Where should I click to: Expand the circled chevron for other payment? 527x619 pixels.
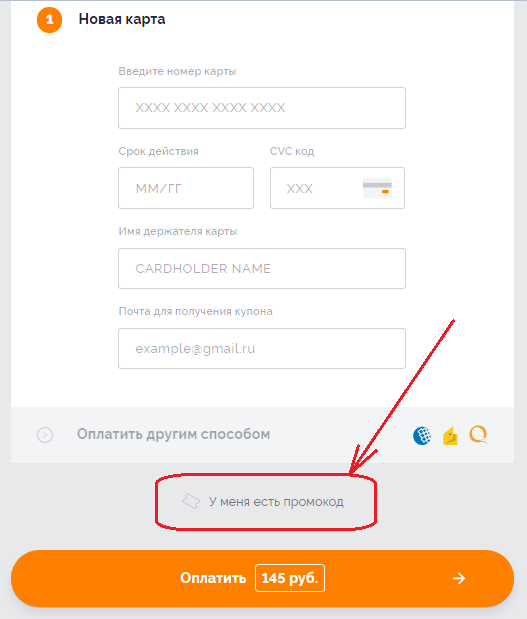tap(45, 435)
